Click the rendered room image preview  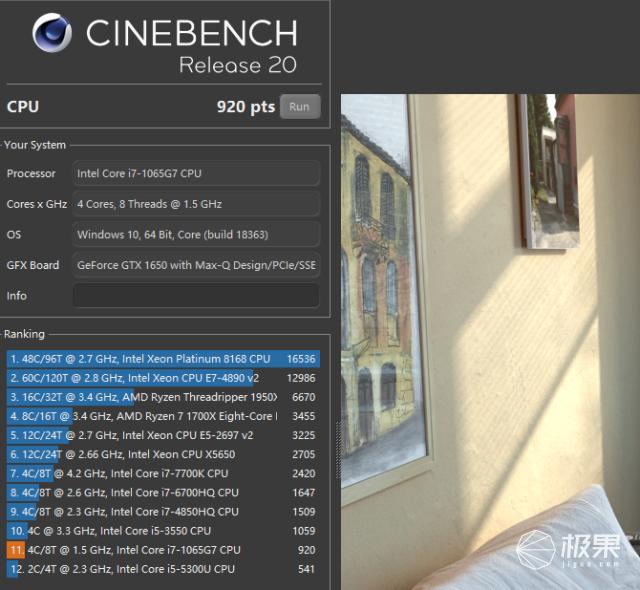coord(490,342)
